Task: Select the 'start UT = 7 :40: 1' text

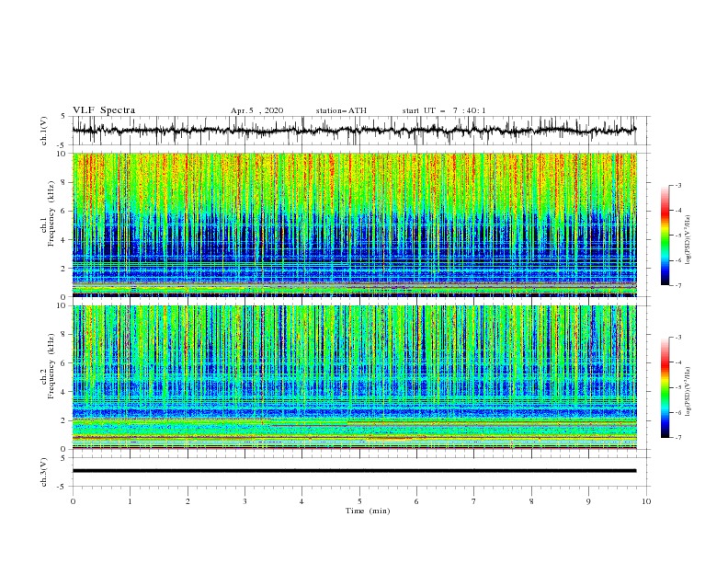Action: click(x=444, y=110)
